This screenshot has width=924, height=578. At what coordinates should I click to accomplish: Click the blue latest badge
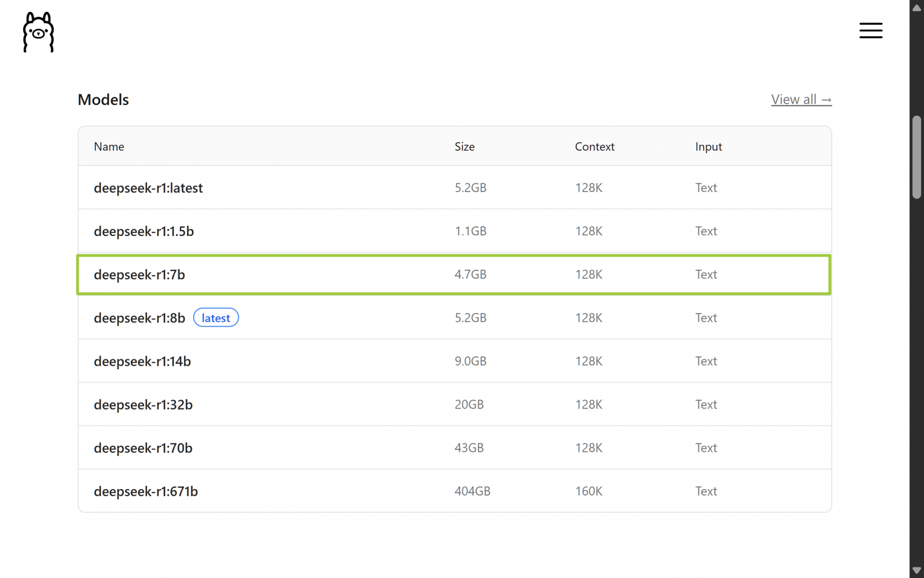click(216, 318)
